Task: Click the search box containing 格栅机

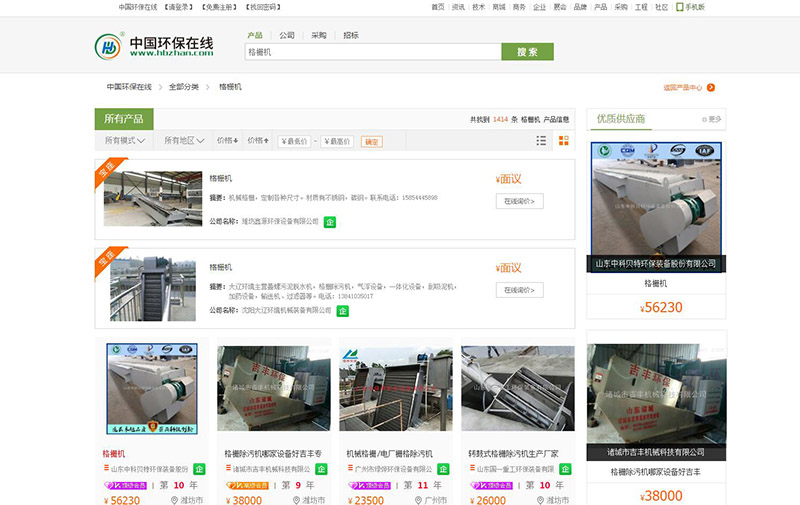Action: click(373, 52)
